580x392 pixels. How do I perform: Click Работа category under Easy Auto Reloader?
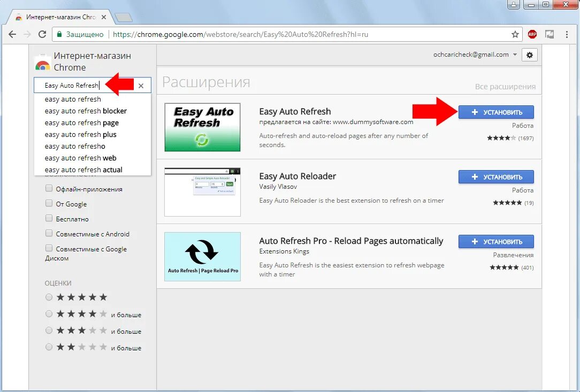pyautogui.click(x=523, y=190)
